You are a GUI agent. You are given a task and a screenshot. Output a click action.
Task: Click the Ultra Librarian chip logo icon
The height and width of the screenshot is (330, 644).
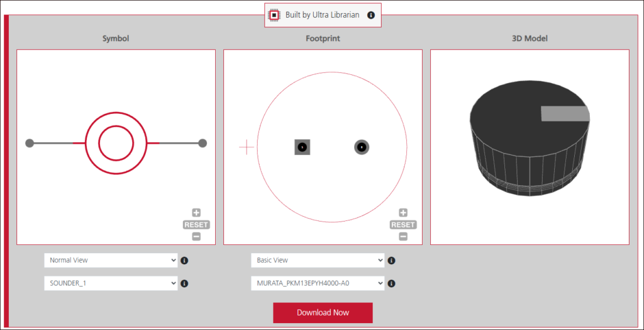tap(274, 14)
